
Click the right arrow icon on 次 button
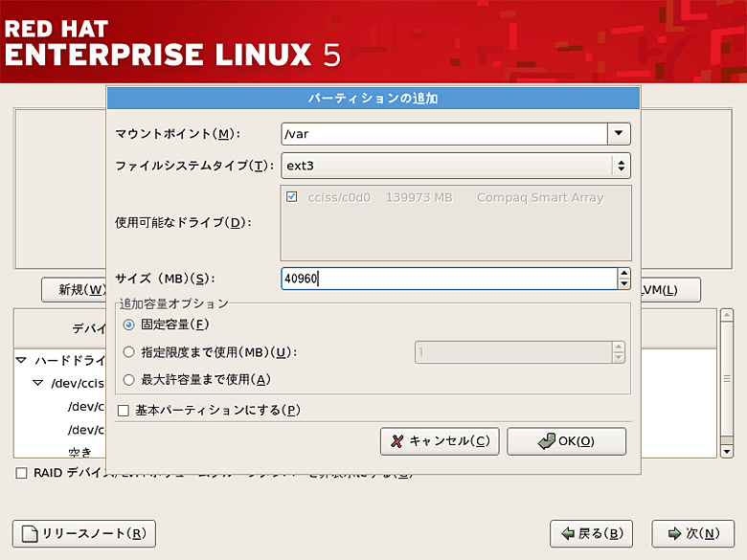(x=674, y=534)
